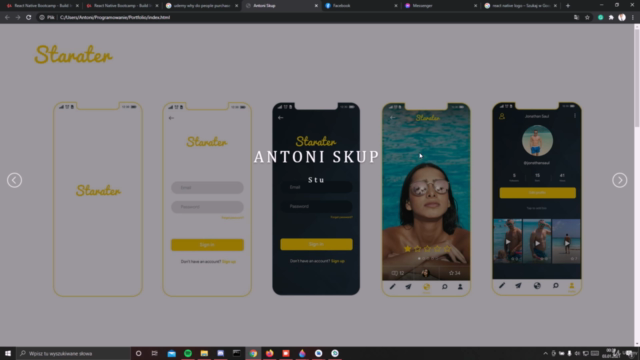
Task: Show the previous slide with the left carousel arrow
Action: (14, 180)
